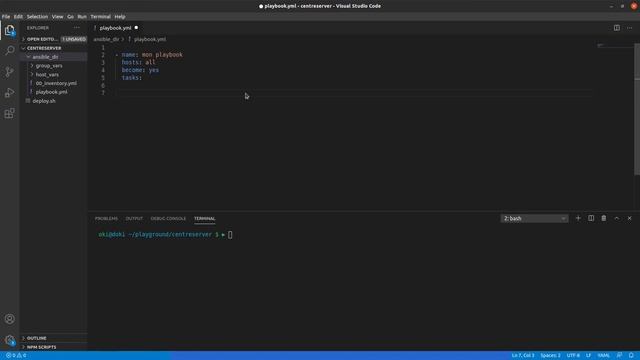Open the View menu
Viewport: 640px width, 360px height.
tap(58, 17)
